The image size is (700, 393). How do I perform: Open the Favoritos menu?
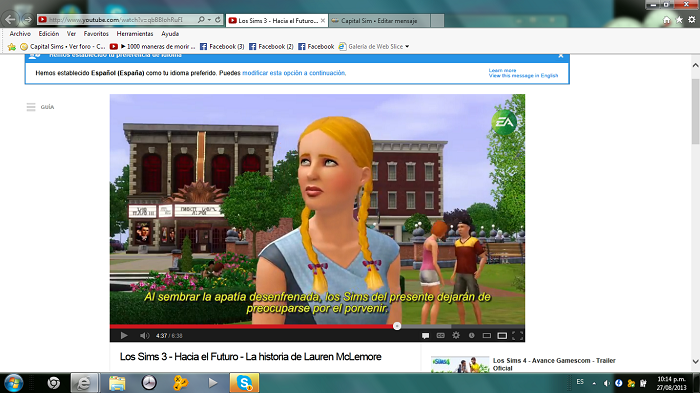point(96,33)
